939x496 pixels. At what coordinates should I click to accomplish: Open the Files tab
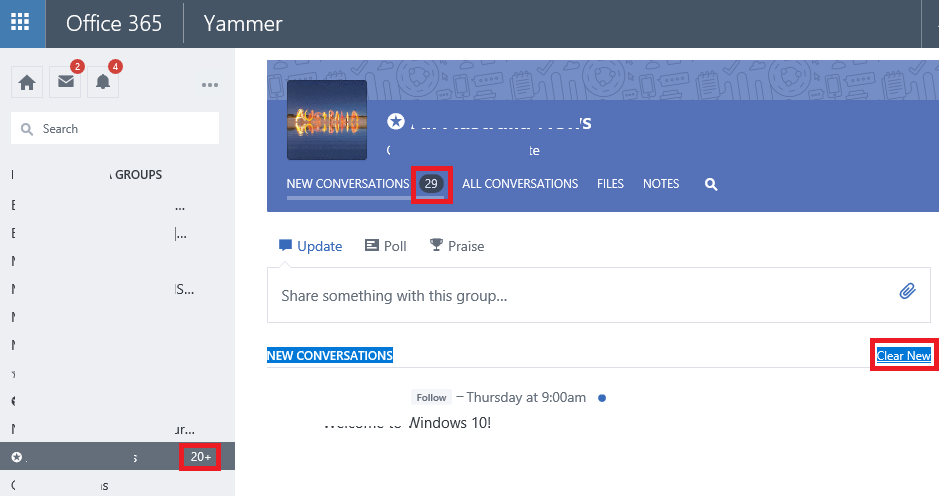click(x=610, y=184)
